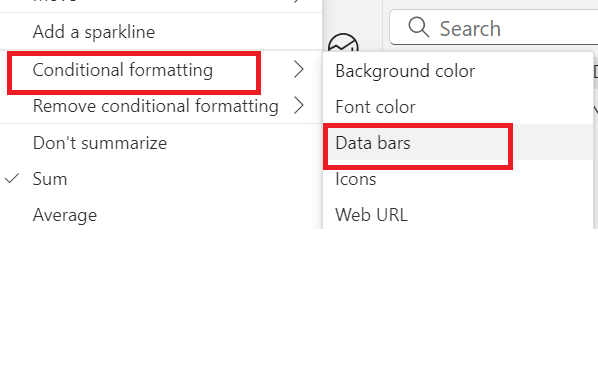Expand the Conditional formatting submenu arrow
The image size is (598, 375).
299,70
